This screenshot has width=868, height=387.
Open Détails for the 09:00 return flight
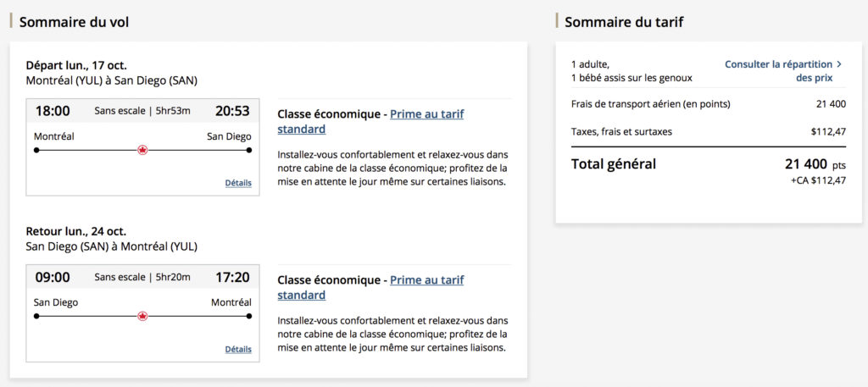[237, 349]
